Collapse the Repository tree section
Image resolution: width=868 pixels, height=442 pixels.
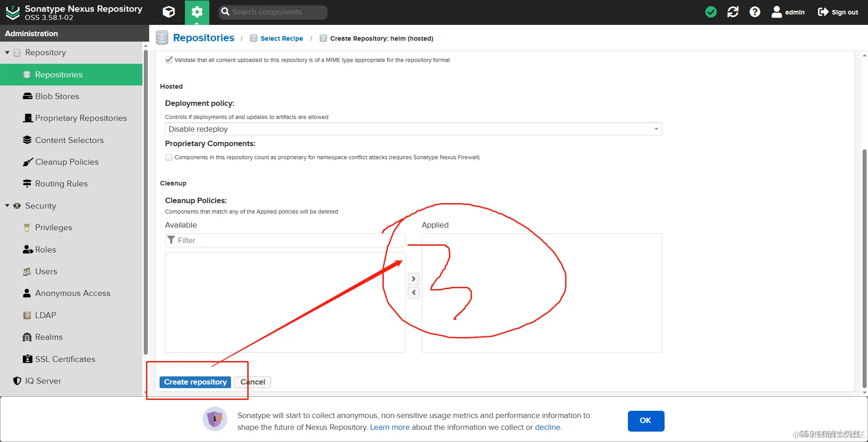pyautogui.click(x=7, y=52)
